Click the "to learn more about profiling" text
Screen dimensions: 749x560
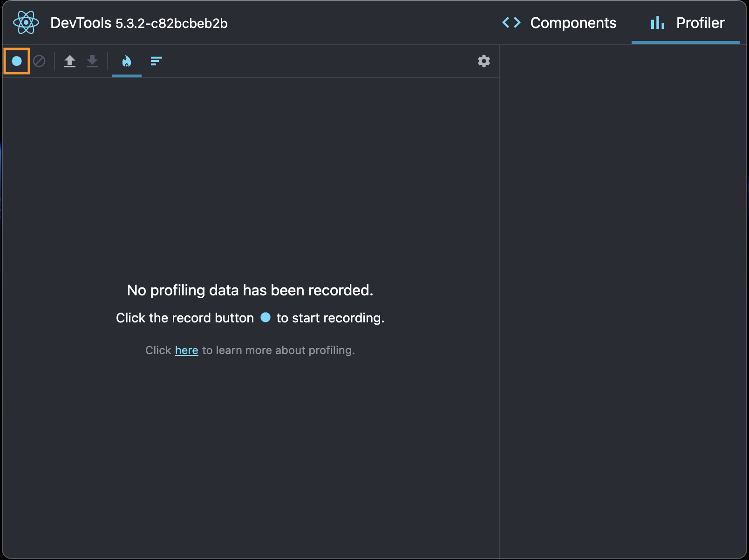pos(279,350)
